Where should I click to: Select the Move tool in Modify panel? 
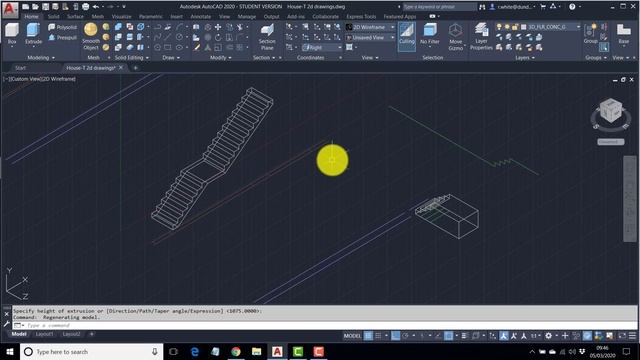pyautogui.click(x=218, y=27)
